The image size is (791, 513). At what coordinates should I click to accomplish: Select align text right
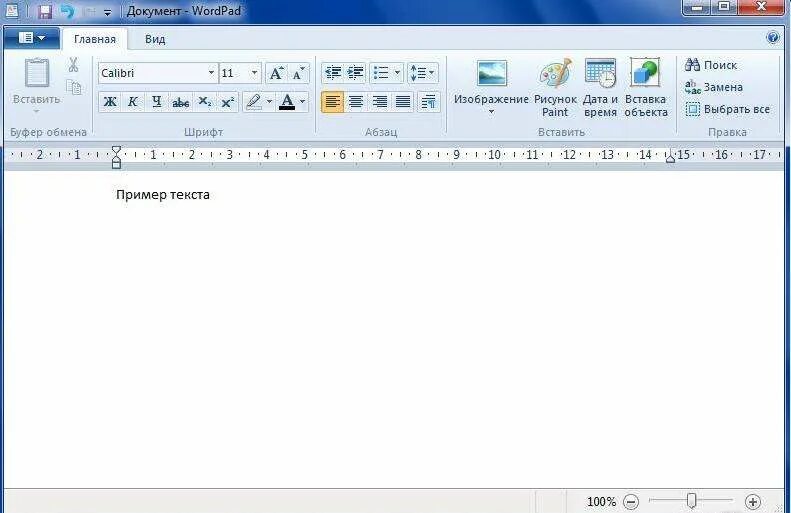[x=379, y=101]
